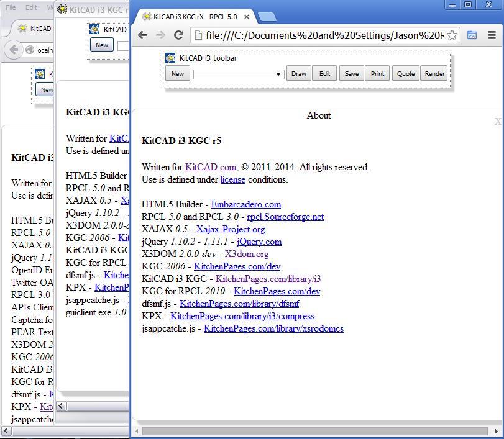Click scroll-left arrow in the back window
504x439 pixels.
tap(6, 431)
